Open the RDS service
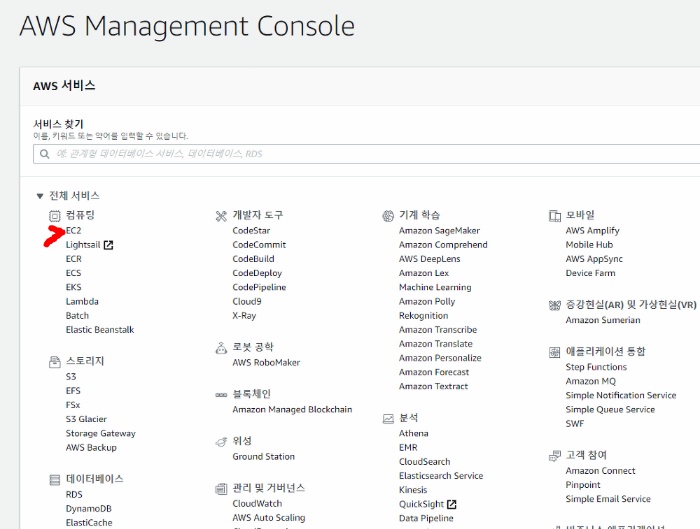 (x=74, y=495)
